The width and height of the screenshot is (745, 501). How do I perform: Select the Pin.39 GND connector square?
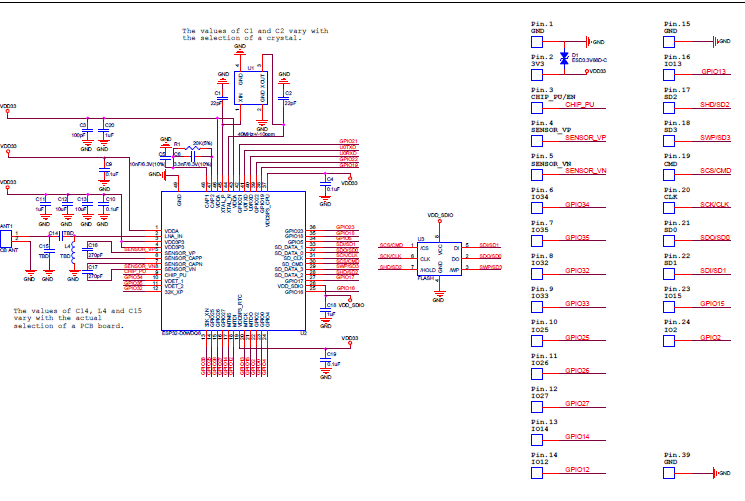669,473
